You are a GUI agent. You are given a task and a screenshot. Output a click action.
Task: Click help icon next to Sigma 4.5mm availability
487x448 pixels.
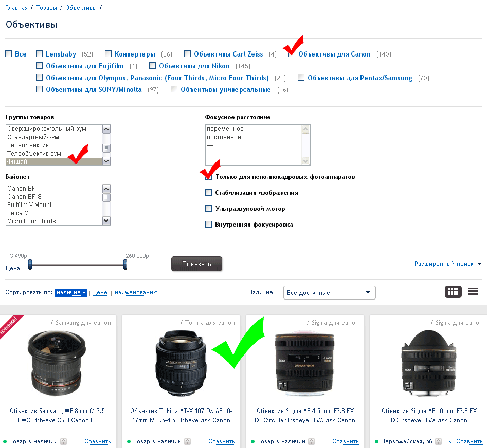tap(311, 441)
